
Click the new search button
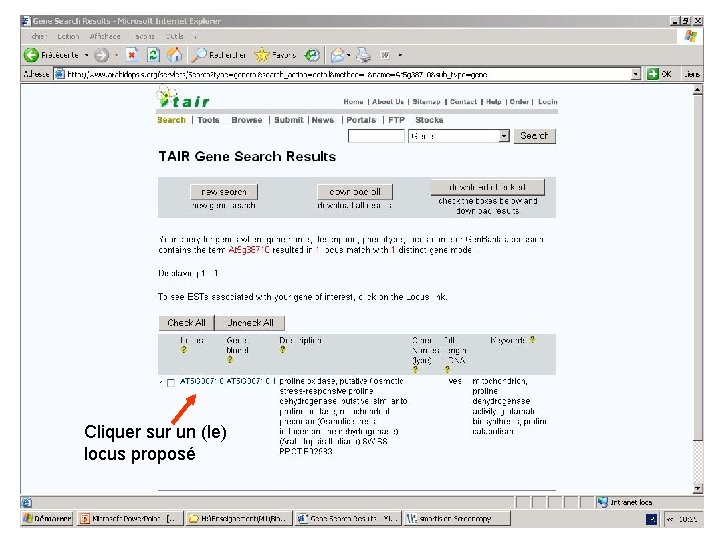[x=224, y=192]
